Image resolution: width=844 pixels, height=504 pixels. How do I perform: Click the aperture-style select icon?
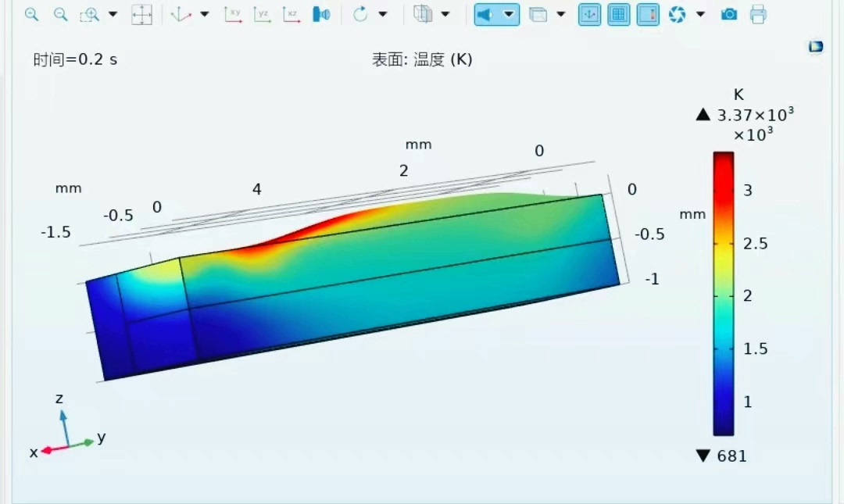point(677,15)
